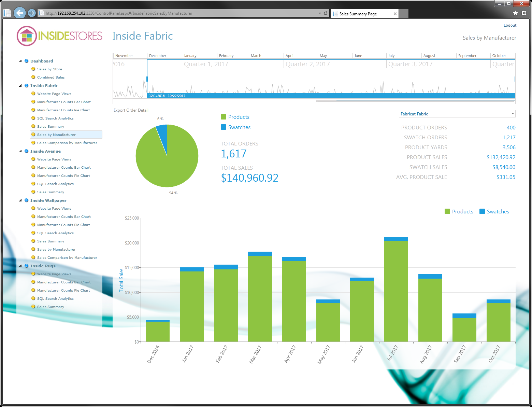Collapse the Inside Fabric tree node
532x407 pixels.
point(20,86)
